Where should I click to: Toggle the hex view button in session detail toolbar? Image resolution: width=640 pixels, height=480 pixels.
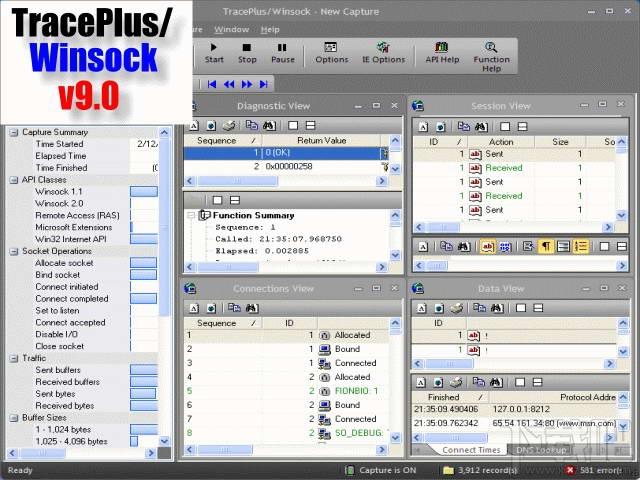point(505,247)
